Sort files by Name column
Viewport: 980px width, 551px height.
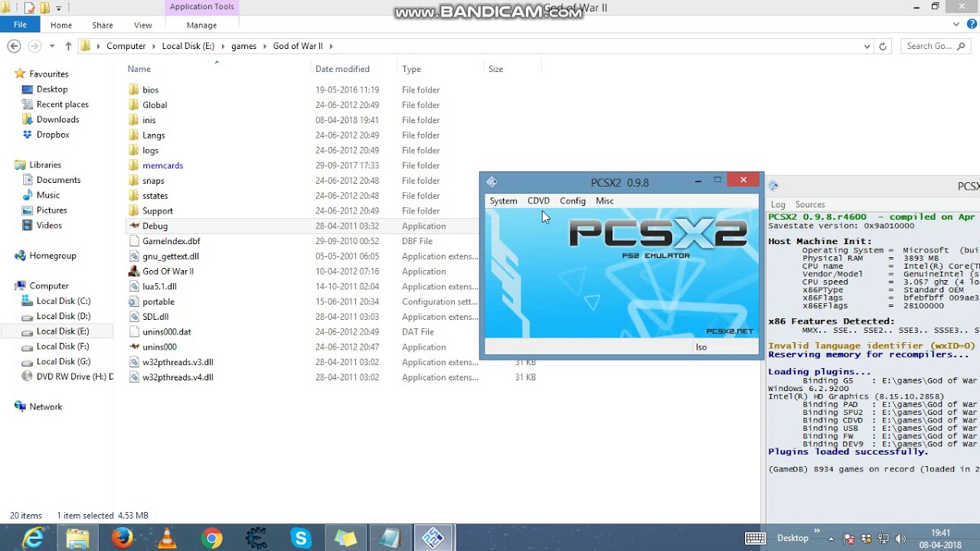click(x=217, y=69)
